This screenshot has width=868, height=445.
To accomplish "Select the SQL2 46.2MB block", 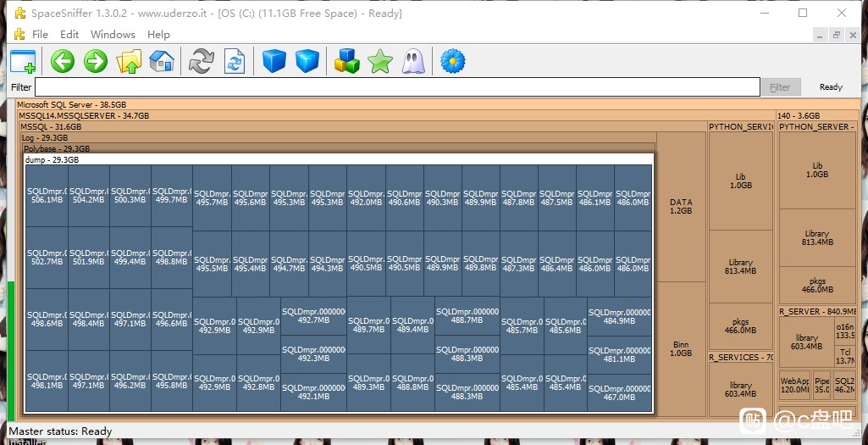I will point(844,385).
